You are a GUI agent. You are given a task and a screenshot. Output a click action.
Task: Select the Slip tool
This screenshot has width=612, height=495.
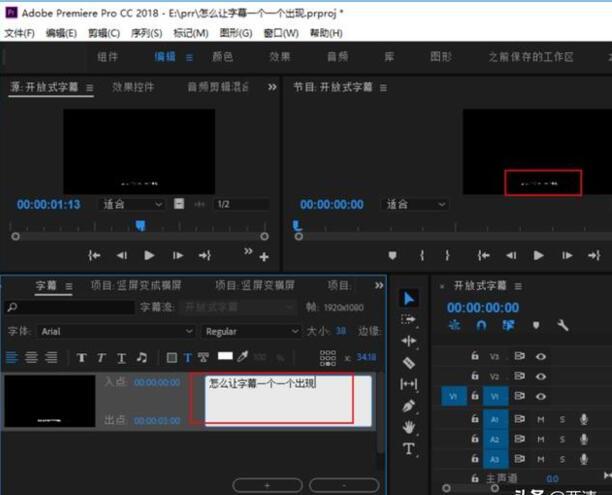coord(409,384)
